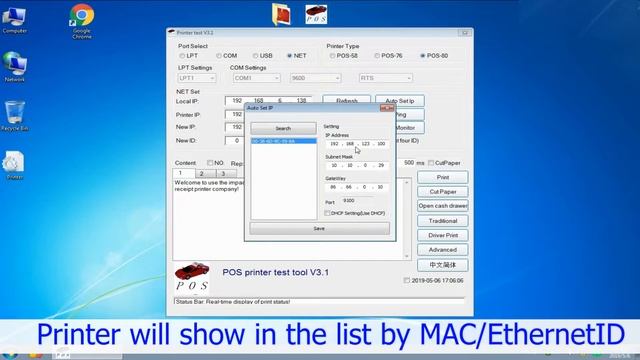
Task: Click the New IP field
Action: tap(235, 127)
